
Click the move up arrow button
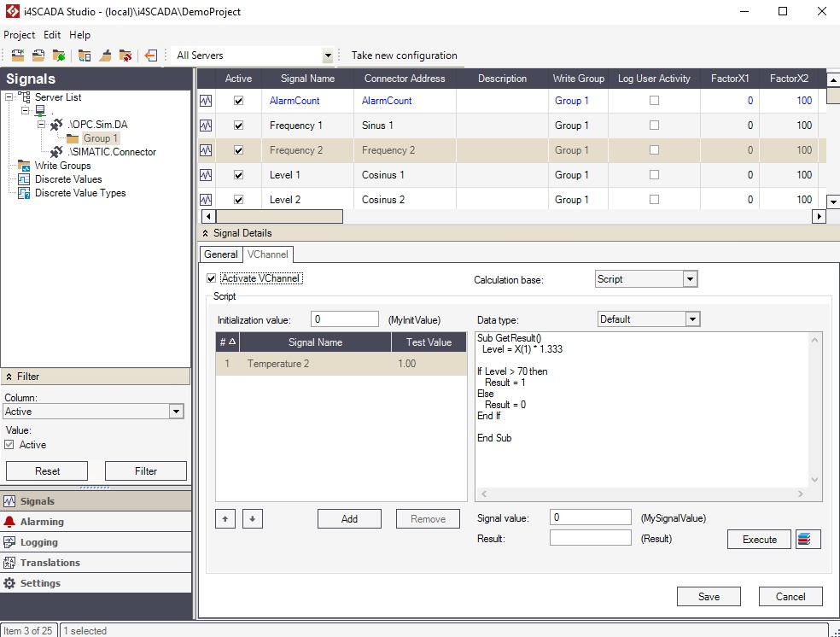click(x=224, y=518)
